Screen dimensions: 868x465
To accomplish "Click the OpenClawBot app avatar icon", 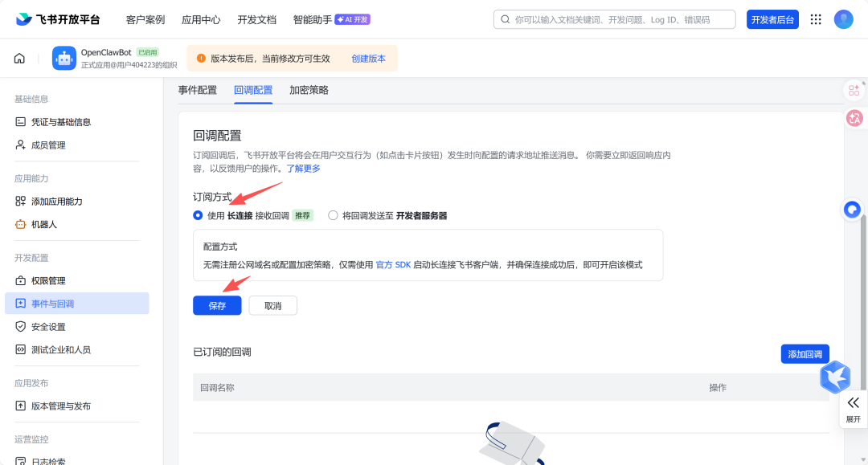I will (63, 58).
